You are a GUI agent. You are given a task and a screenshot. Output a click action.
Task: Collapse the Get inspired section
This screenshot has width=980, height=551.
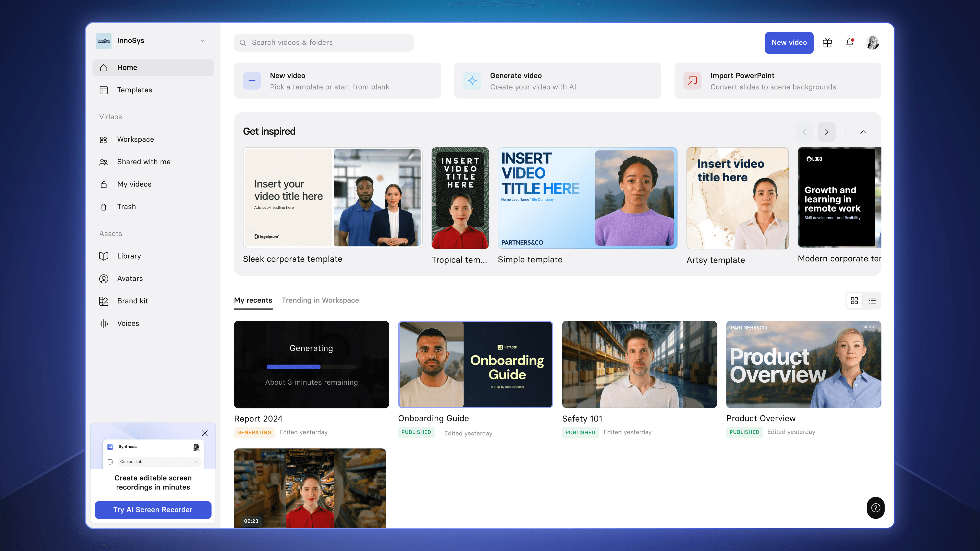[863, 132]
